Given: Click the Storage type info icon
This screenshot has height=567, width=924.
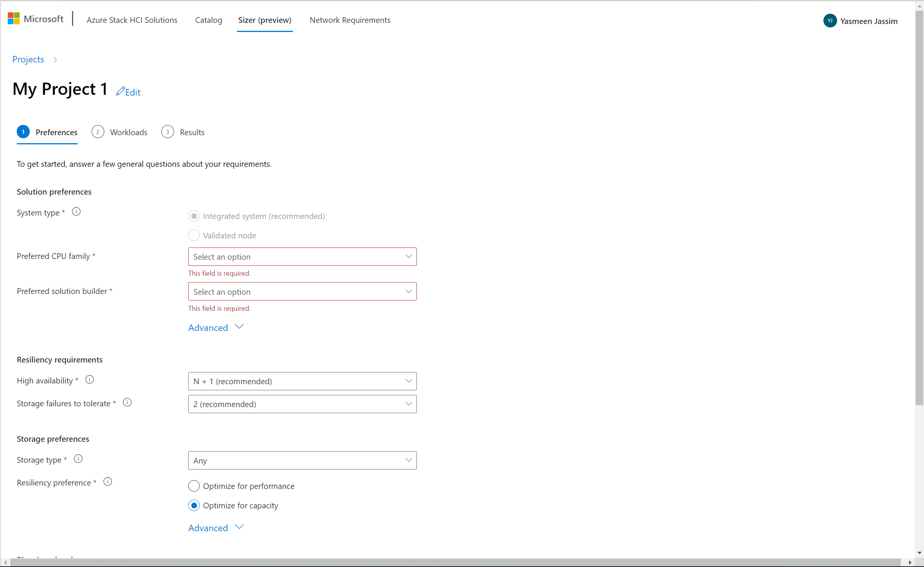Looking at the screenshot, I should 78,459.
